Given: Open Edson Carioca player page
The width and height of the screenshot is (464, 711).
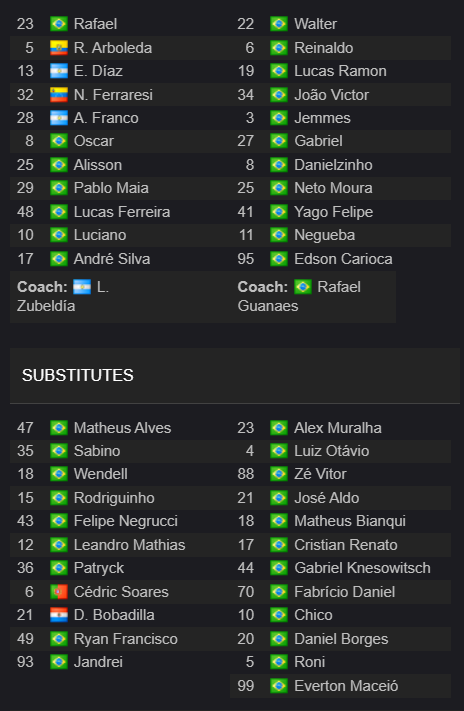Looking at the screenshot, I should click(343, 258).
